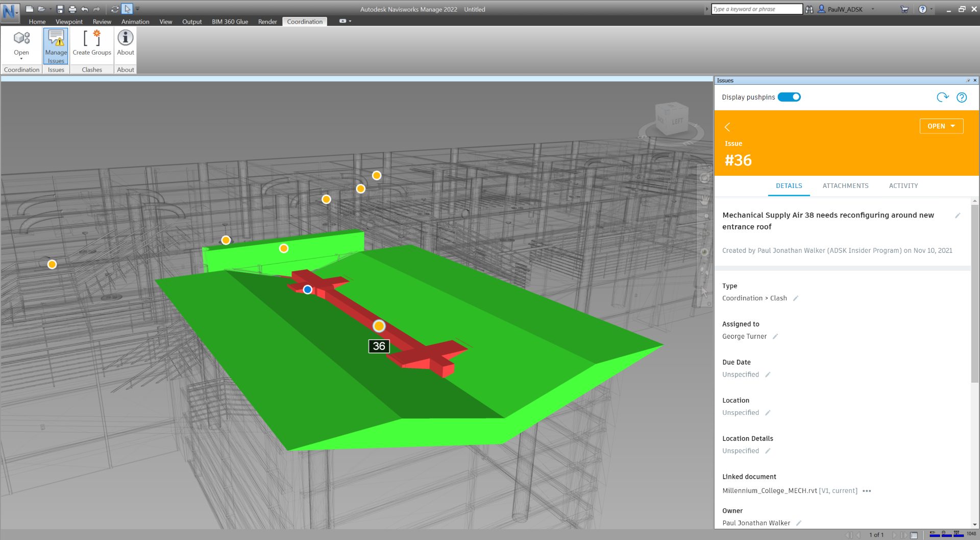The image size is (980, 540).
Task: Edit the issue title with the pencil icon
Action: pos(959,215)
